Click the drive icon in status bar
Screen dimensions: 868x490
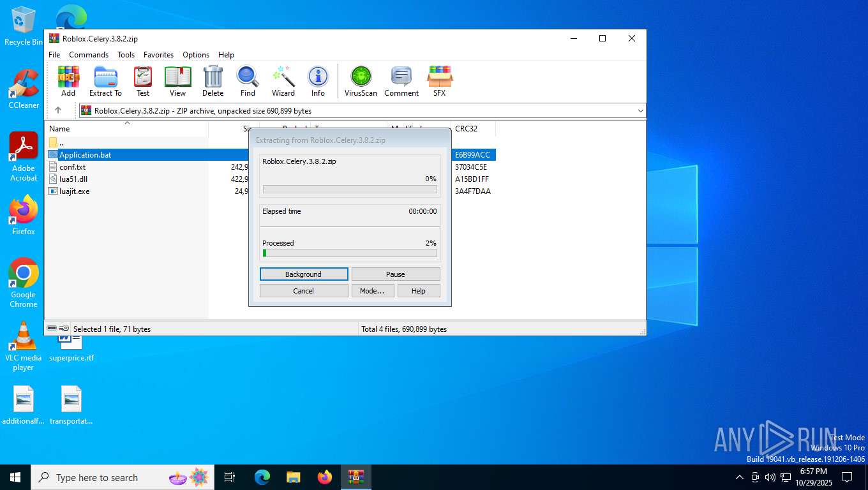click(x=52, y=329)
